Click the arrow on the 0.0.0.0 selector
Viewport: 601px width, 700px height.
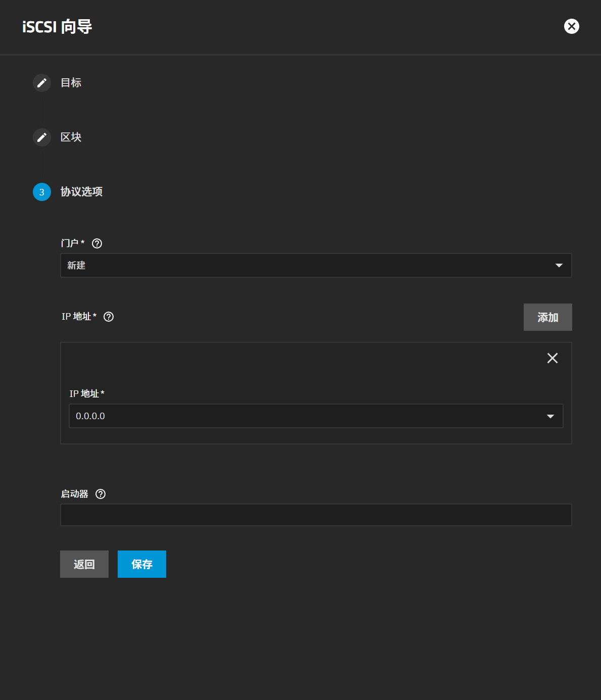click(550, 416)
